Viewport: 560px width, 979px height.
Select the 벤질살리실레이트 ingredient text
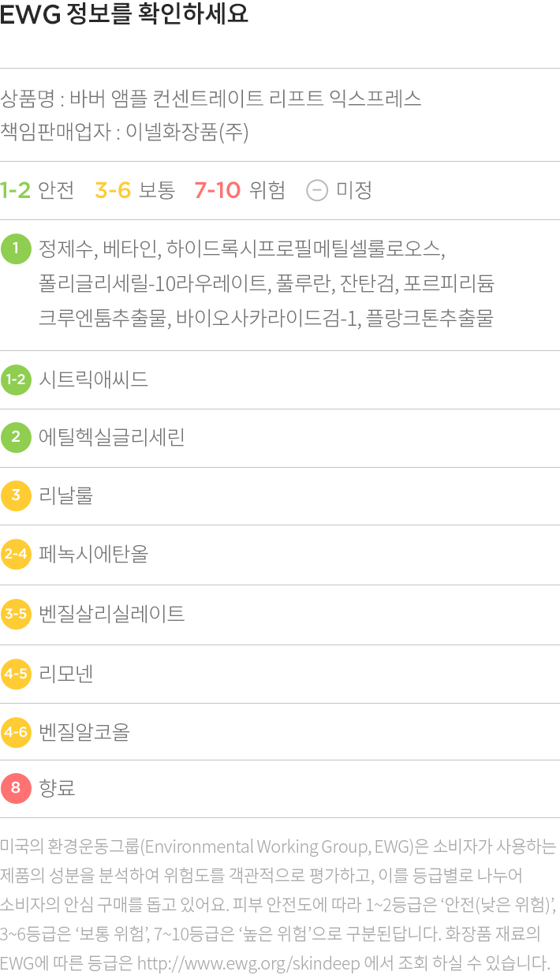click(112, 614)
